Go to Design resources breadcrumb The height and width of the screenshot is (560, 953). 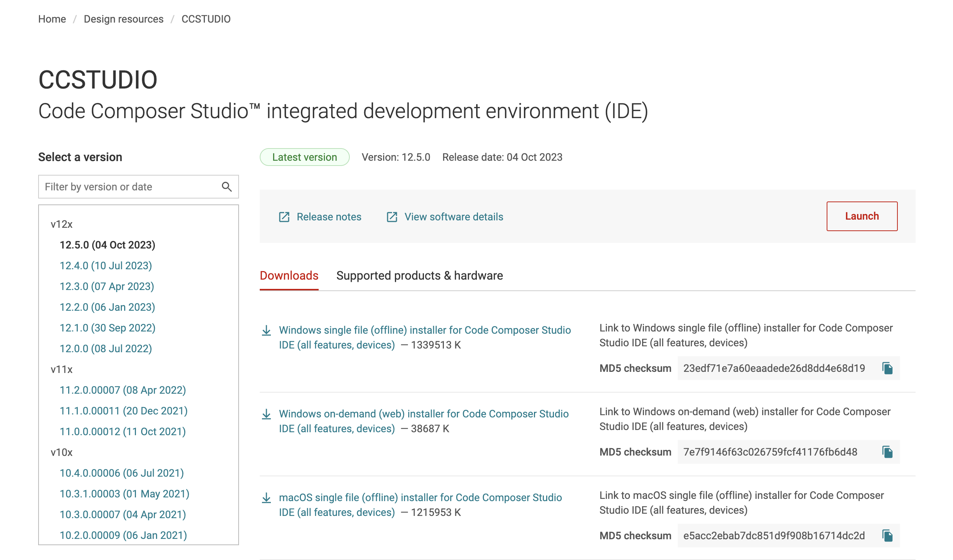click(x=123, y=19)
